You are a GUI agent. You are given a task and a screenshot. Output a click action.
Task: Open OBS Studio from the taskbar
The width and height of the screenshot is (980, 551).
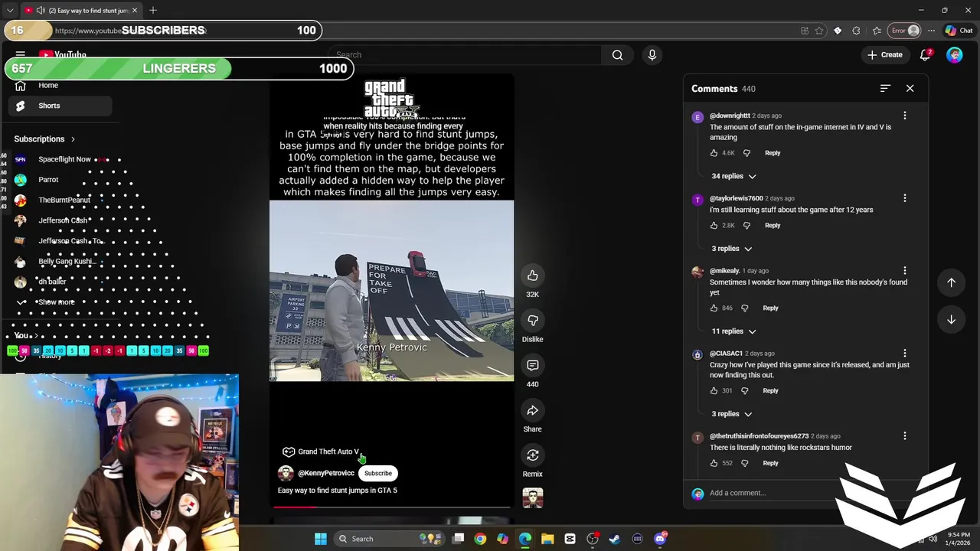(x=593, y=539)
